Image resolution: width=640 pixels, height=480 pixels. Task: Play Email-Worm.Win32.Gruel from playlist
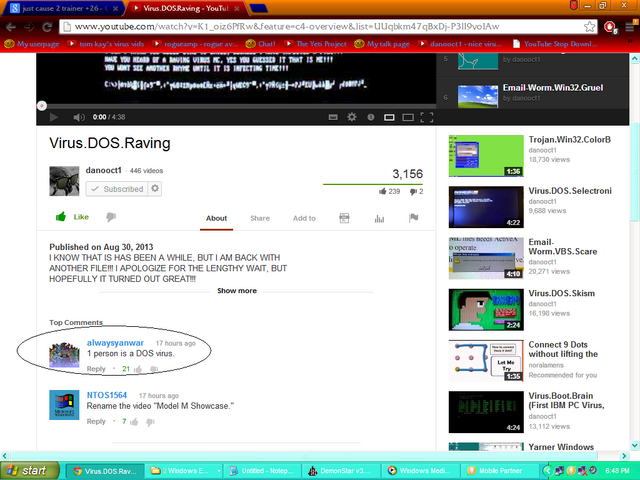553,88
